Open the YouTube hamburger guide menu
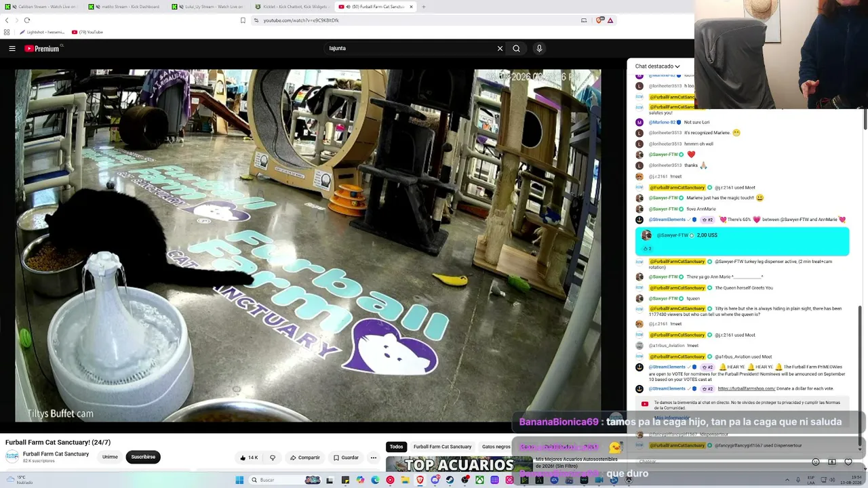Screen dimensions: 868x488 tap(12, 48)
